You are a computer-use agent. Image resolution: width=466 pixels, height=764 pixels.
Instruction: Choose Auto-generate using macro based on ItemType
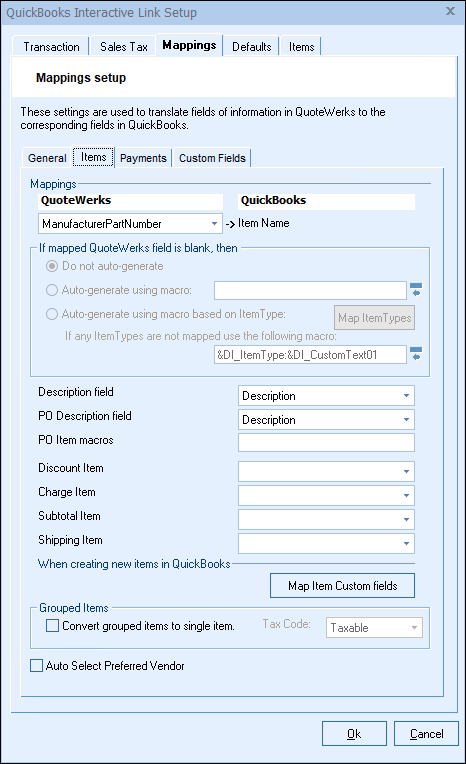point(52,314)
